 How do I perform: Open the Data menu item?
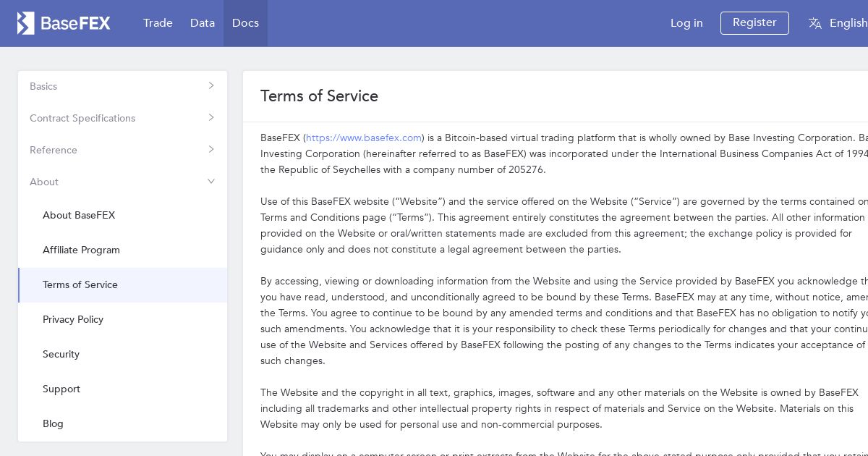(203, 23)
